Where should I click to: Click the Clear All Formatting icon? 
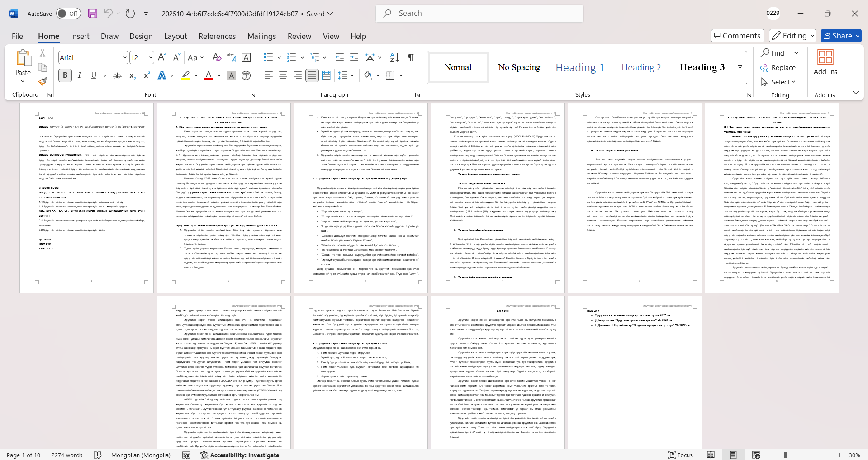[217, 57]
